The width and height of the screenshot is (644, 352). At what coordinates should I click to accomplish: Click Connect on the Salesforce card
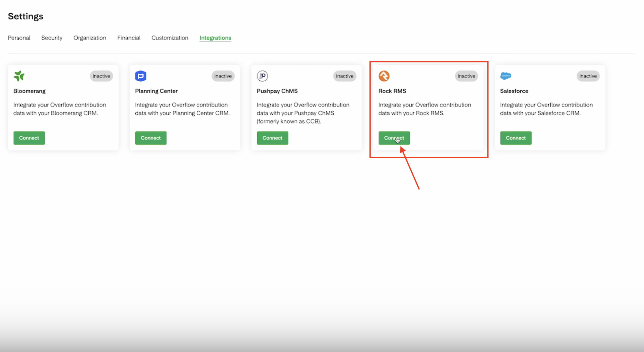[516, 138]
